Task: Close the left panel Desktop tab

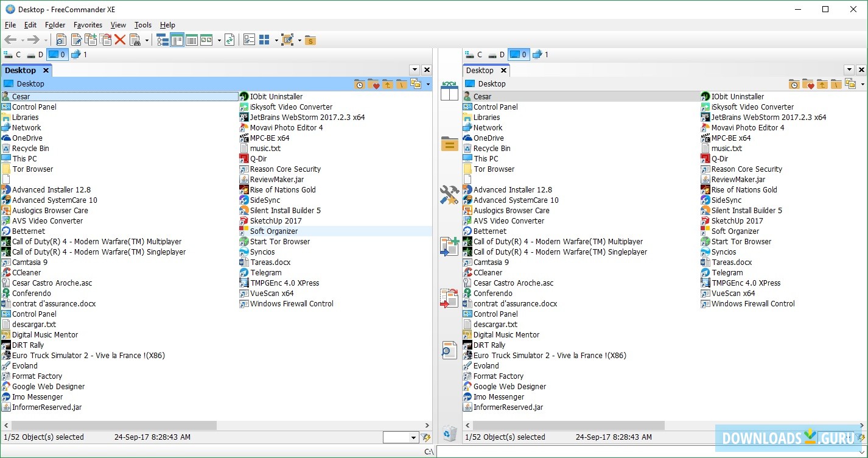Action: point(46,71)
